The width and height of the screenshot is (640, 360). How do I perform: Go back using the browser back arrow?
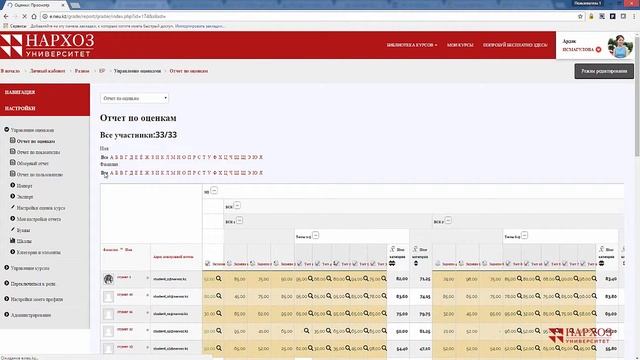click(x=6, y=16)
